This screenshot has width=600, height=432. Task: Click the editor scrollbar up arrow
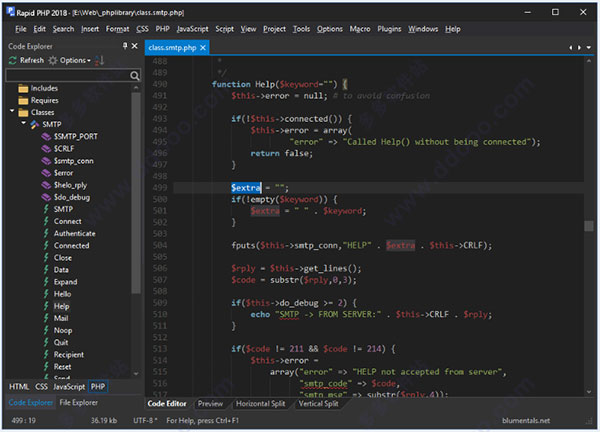[589, 61]
